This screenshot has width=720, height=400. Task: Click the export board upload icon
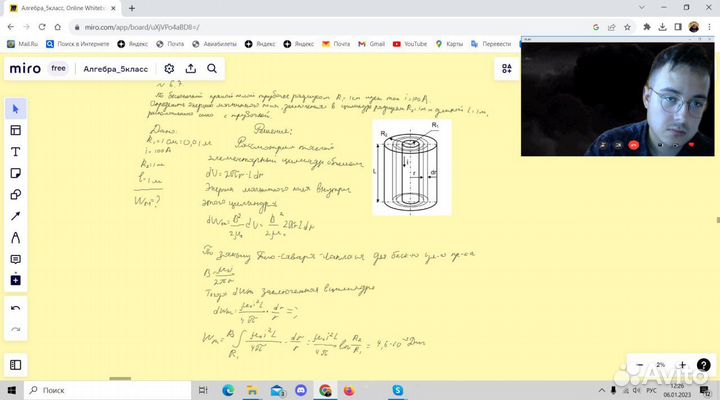191,69
